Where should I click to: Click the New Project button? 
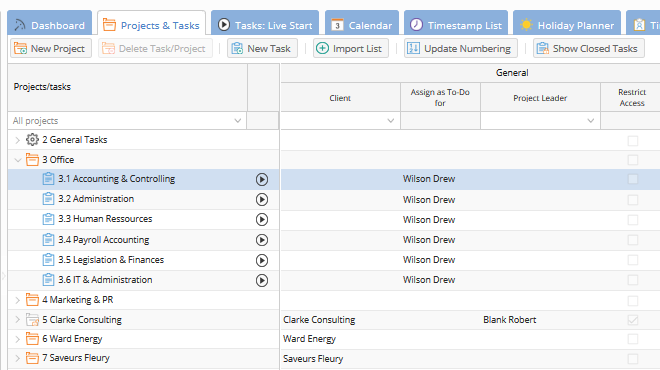(51, 48)
